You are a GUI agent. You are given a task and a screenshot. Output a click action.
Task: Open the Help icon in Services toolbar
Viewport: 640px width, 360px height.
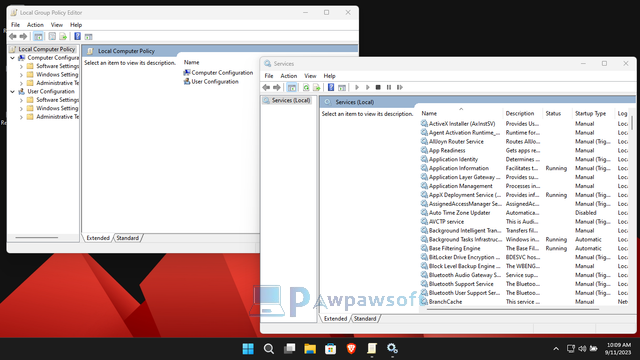[x=331, y=87]
